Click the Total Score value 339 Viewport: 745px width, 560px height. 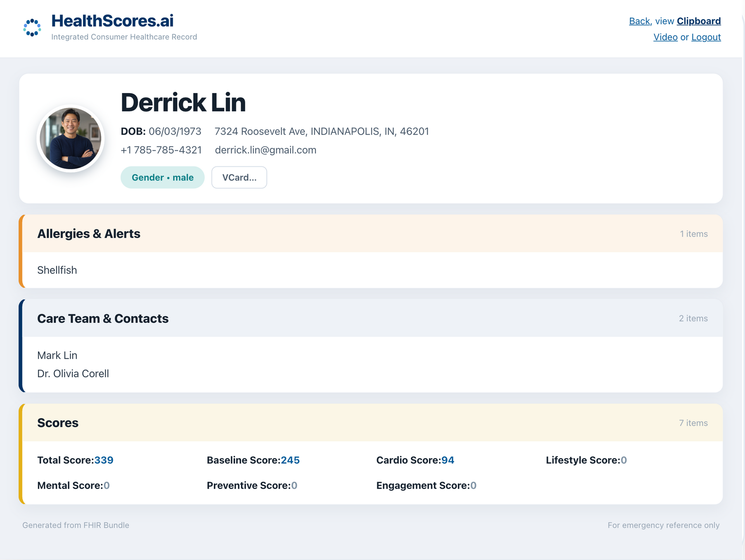click(x=104, y=460)
